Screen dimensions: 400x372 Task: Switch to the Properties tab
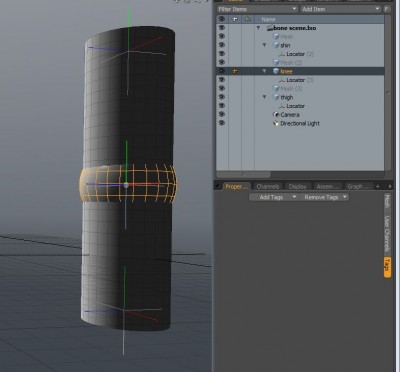pos(237,187)
